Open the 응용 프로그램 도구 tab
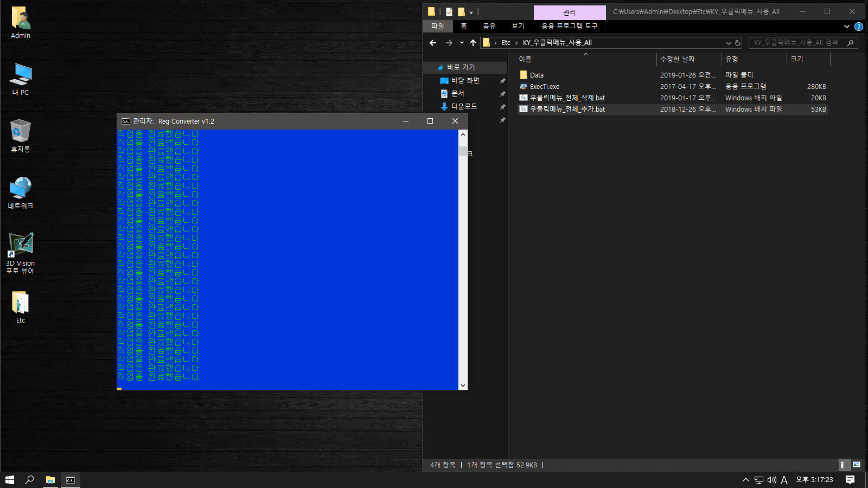Viewport: 868px width, 488px height. click(x=570, y=26)
